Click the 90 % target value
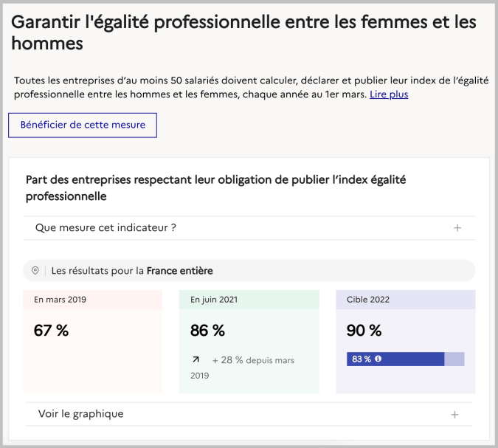Viewport: 498px width, 448px height. tap(364, 331)
